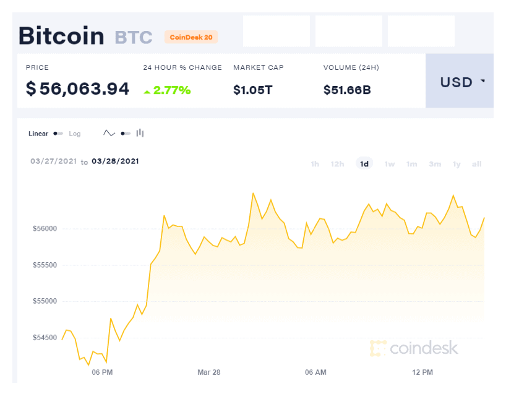Click the USD dropdown arrow
The image size is (506, 420).
click(x=482, y=80)
